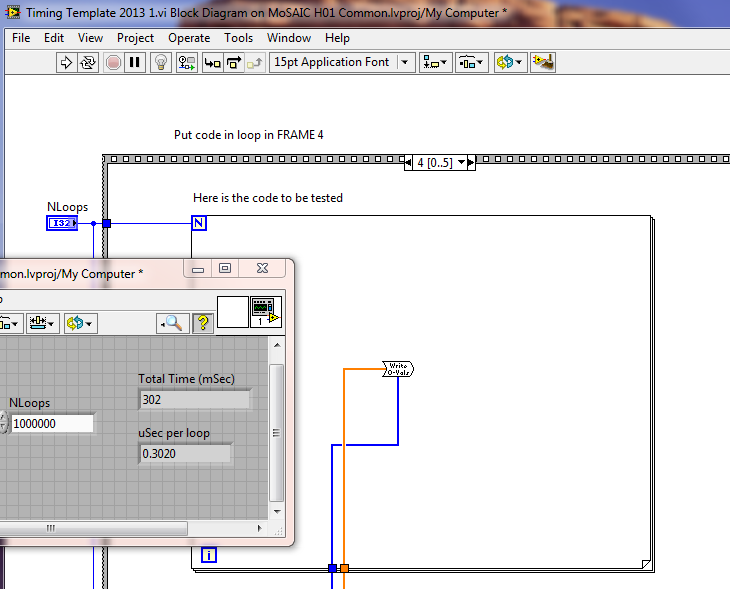The width and height of the screenshot is (730, 589).
Task: Toggle Highlight Execution light bulb
Action: 161,62
